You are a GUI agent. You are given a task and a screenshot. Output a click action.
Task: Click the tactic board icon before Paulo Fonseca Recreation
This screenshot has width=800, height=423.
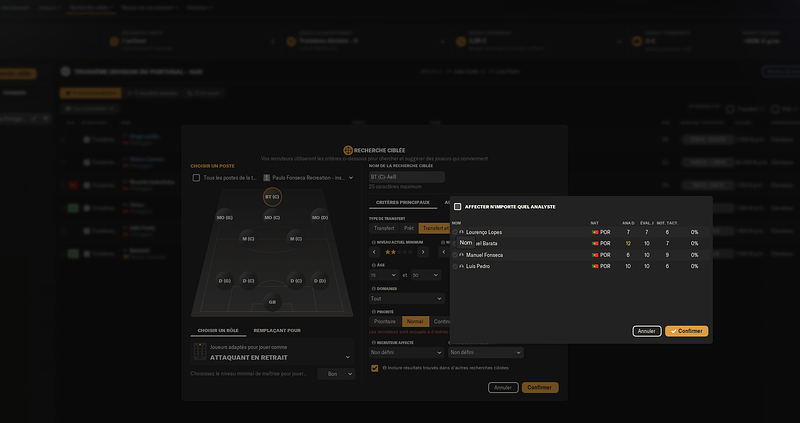click(x=267, y=178)
